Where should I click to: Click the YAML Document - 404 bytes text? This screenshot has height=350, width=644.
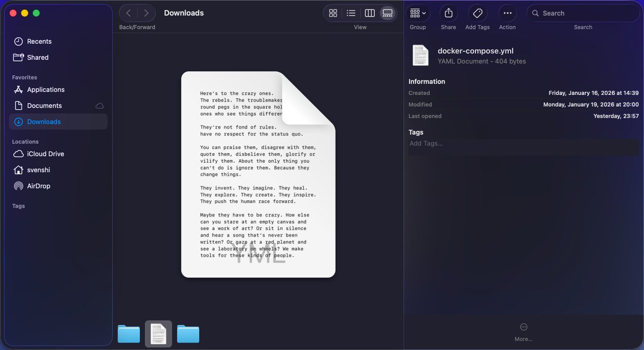click(482, 61)
